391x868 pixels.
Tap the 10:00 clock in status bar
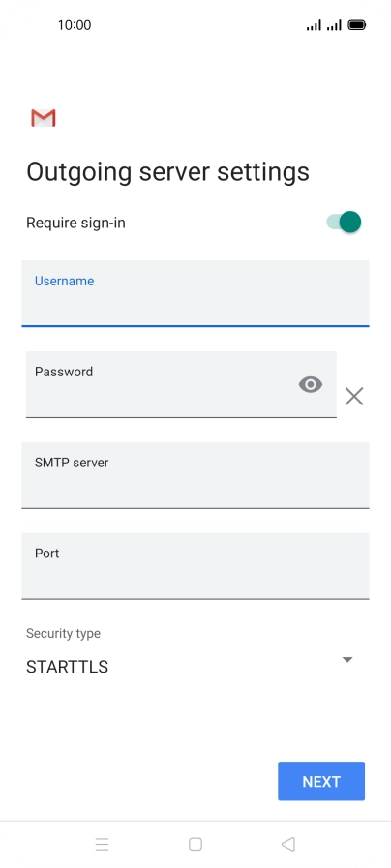coord(75,25)
